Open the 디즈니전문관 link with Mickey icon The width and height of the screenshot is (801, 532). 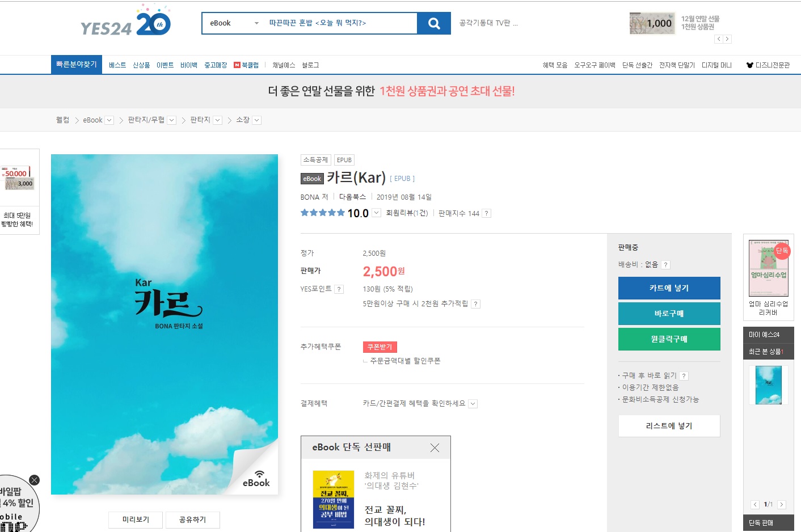[768, 65]
